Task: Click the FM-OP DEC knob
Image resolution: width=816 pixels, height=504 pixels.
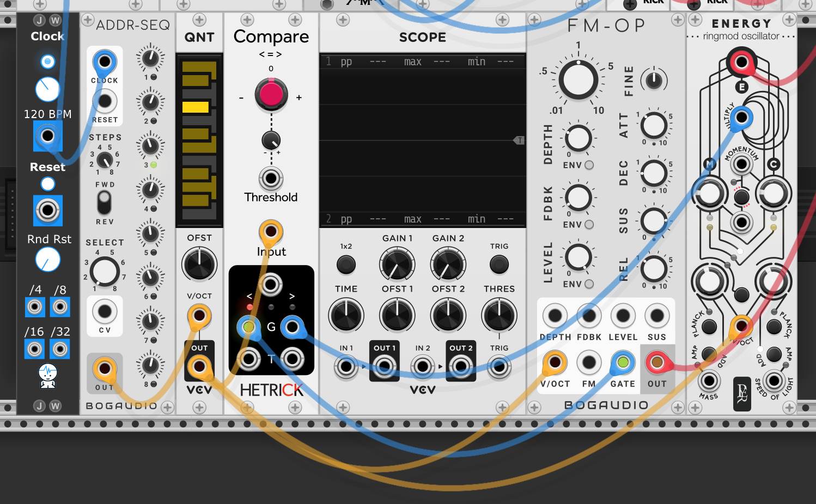Action: (x=654, y=173)
